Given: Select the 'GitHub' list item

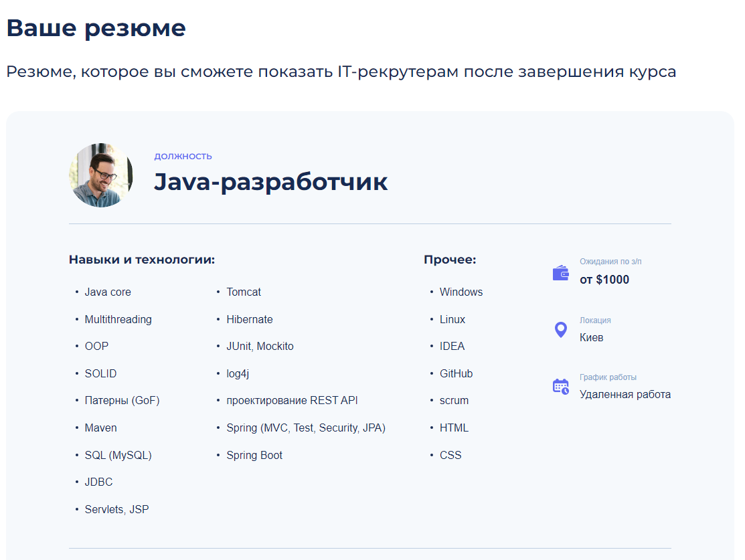Looking at the screenshot, I should 456,374.
